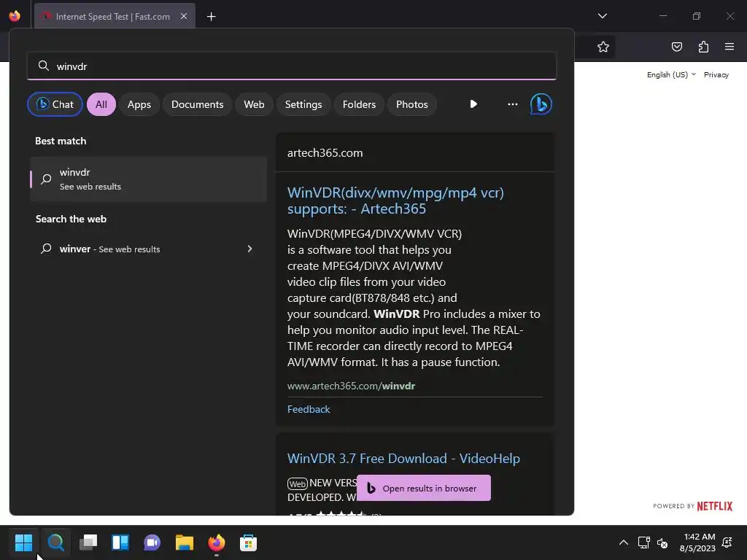
Task: Switch to the Apps filter
Action: point(139,104)
